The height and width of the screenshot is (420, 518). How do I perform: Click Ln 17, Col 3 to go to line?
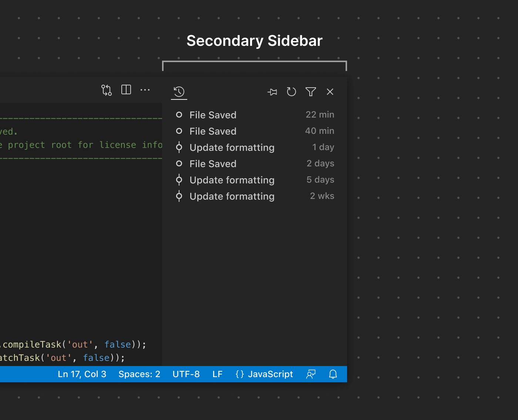pyautogui.click(x=82, y=374)
